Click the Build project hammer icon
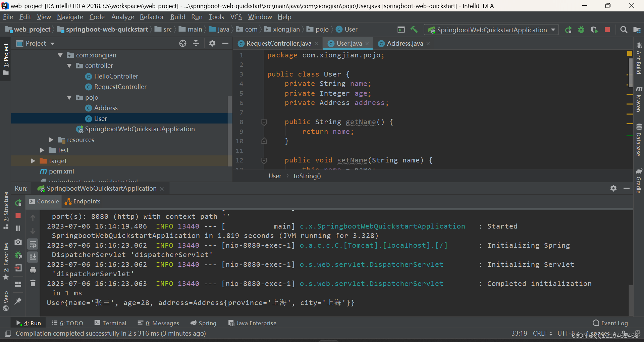 click(414, 30)
